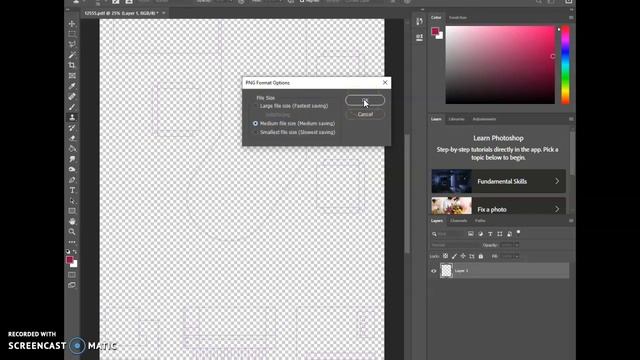Screen dimensions: 640x360
Task: Open the Color panel options menu
Action: [x=571, y=18]
